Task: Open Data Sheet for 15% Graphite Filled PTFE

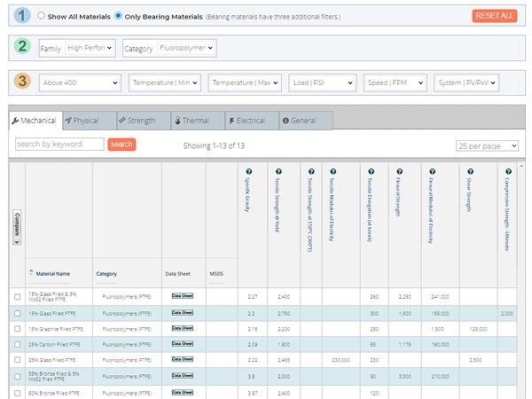Action: point(182,328)
